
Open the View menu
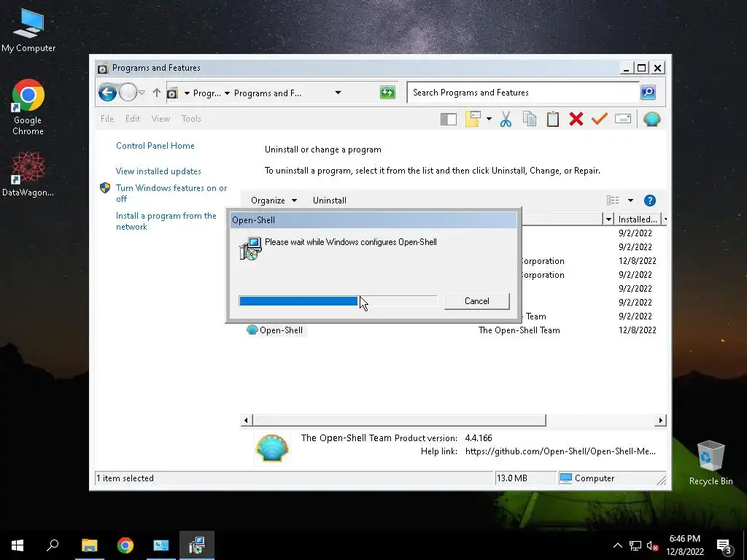click(160, 119)
